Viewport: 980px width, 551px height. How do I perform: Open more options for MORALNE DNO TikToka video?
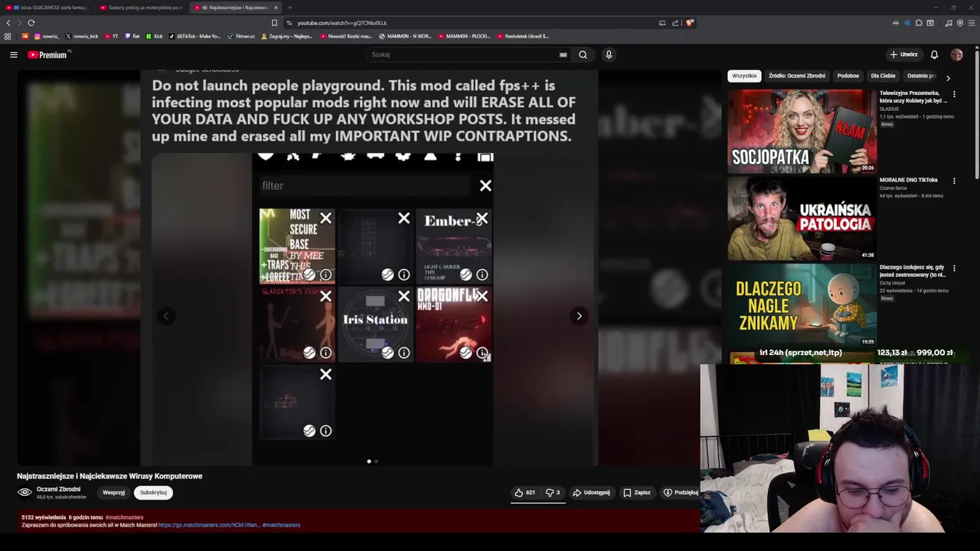click(954, 181)
